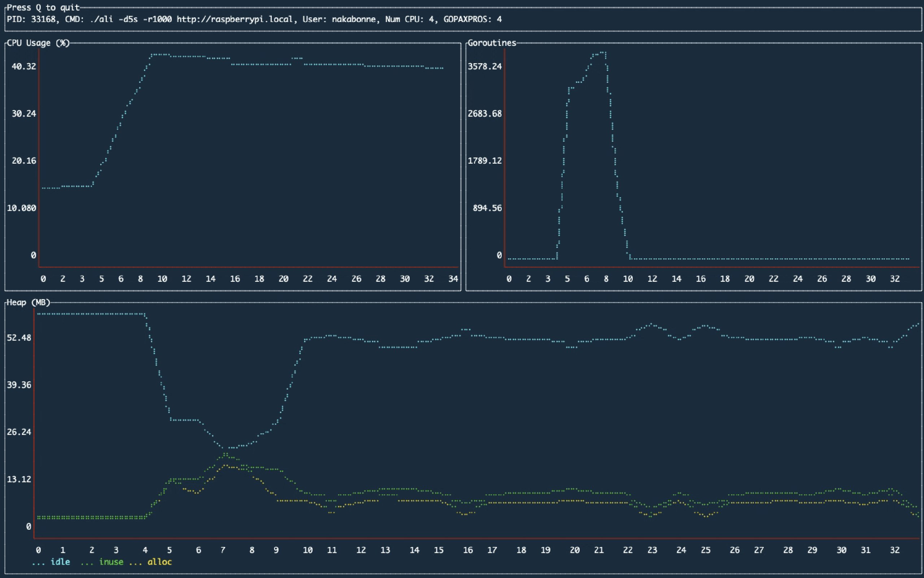Click the 34 tick on CPU Usage x-axis
This screenshot has width=924, height=578.
pyautogui.click(x=453, y=279)
